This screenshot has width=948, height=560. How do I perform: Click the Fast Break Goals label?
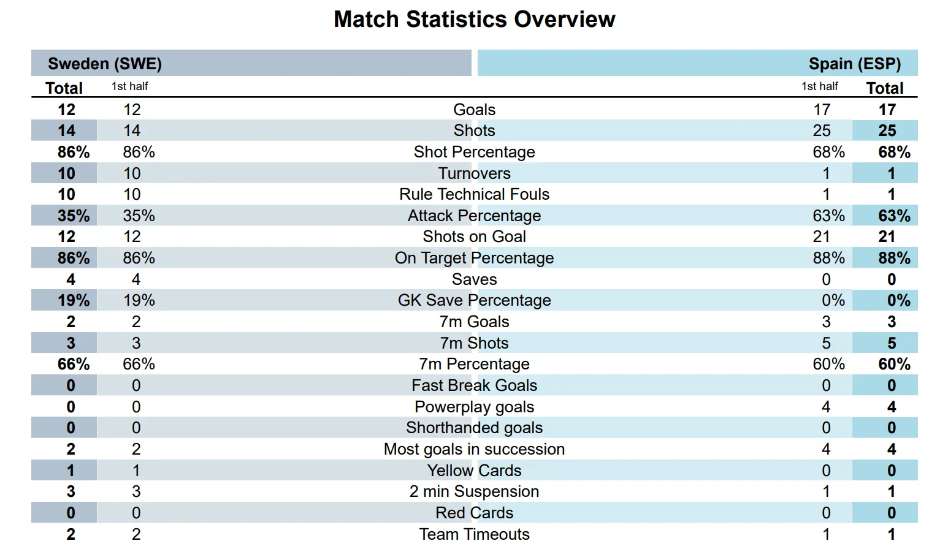tap(474, 385)
